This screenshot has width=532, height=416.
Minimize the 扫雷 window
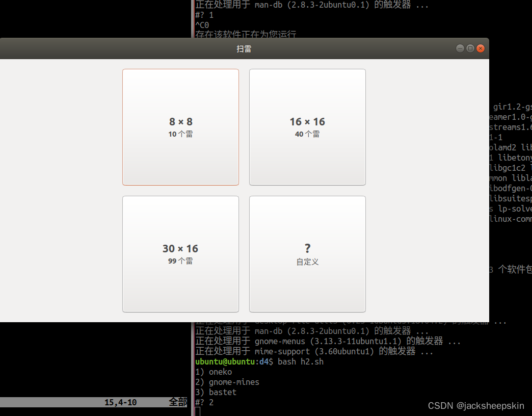tap(460, 48)
